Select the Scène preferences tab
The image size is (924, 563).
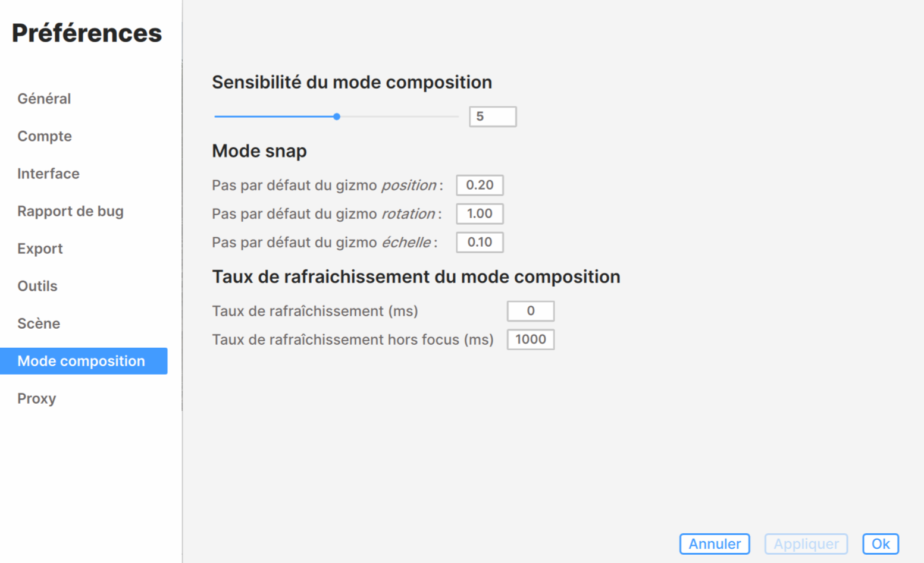click(x=39, y=323)
